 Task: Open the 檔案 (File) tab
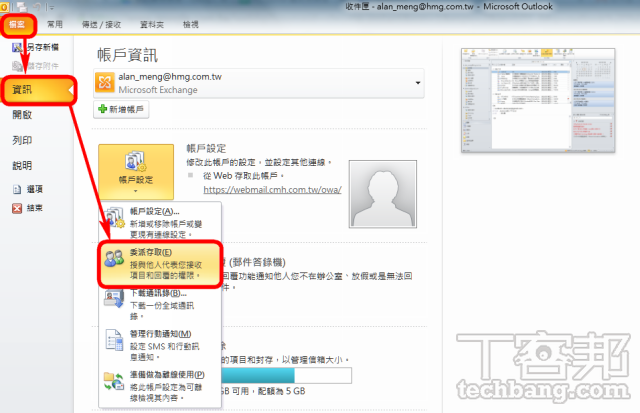click(x=18, y=25)
